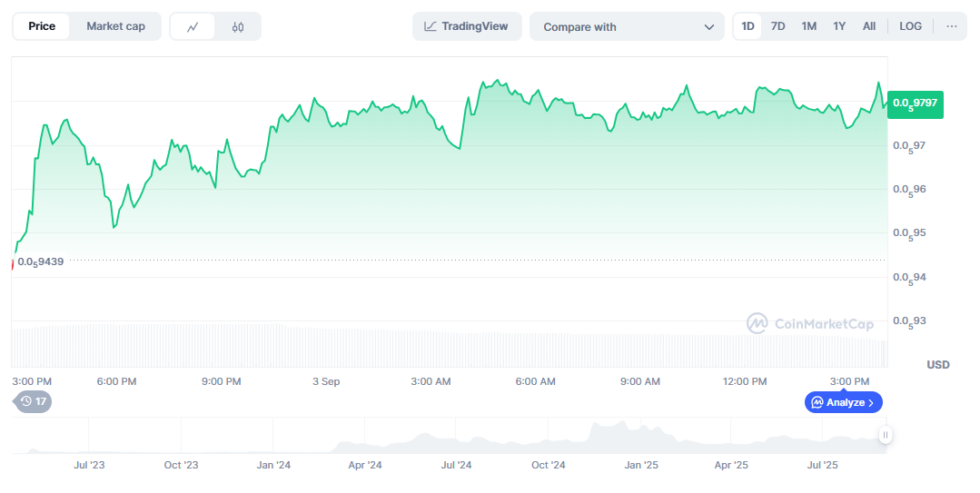This screenshot has width=980, height=493.
Task: Click the 0.0₅97 price axis label
Action: coord(909,146)
